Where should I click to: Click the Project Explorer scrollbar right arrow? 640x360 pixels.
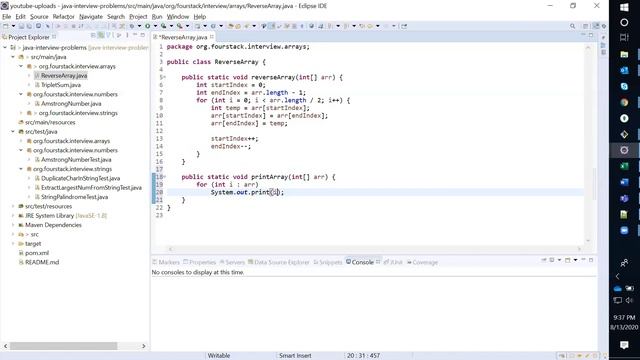143,346
